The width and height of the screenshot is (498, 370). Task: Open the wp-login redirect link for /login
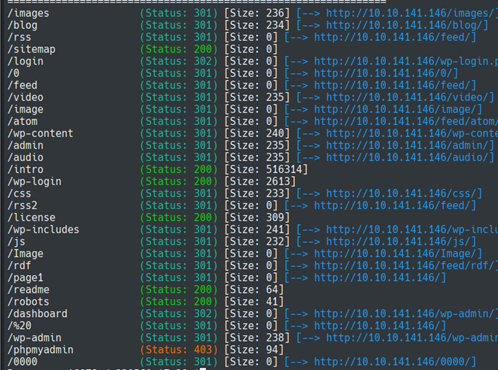(406, 61)
